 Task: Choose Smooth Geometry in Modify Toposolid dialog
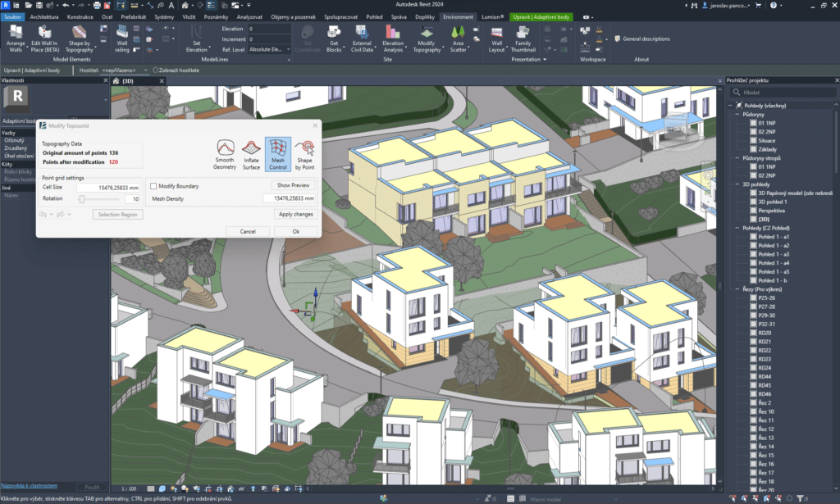[x=225, y=155]
